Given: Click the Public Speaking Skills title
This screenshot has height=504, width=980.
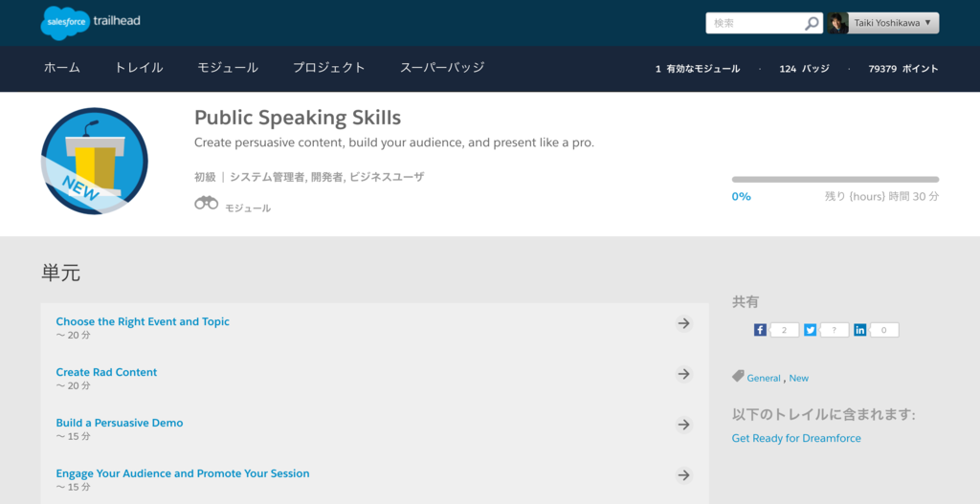Looking at the screenshot, I should pos(298,118).
